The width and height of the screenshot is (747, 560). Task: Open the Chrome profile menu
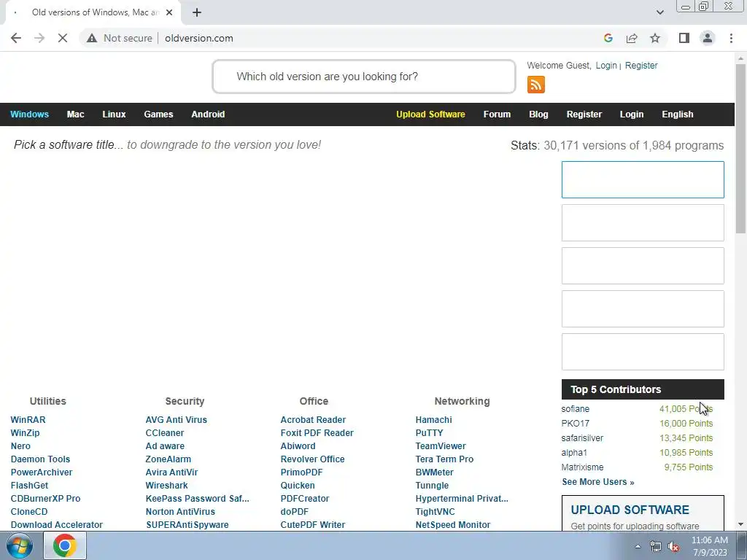[x=708, y=38]
